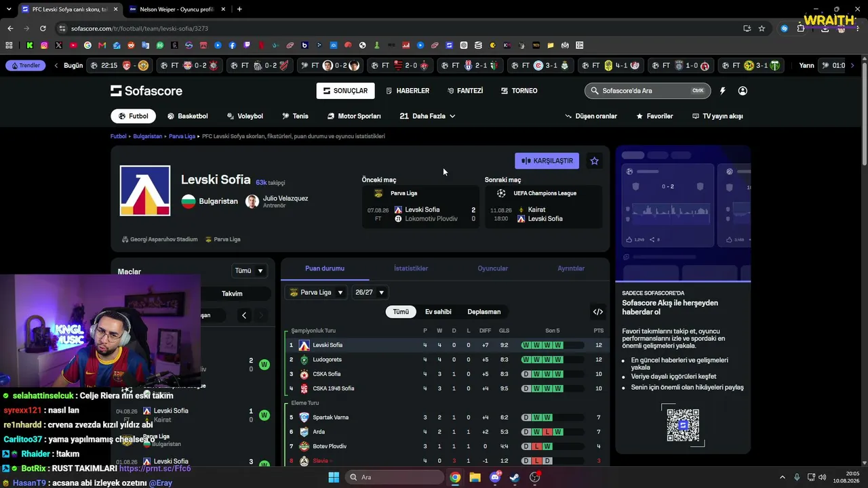This screenshot has height=488, width=868.
Task: Switch standings filter to Ev sahibi
Action: pyautogui.click(x=438, y=312)
